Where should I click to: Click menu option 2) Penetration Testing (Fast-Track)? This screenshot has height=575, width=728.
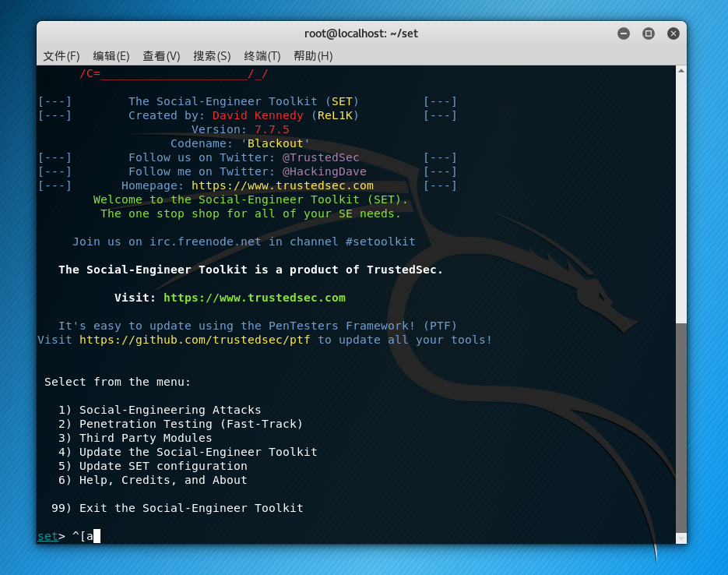pyautogui.click(x=181, y=424)
